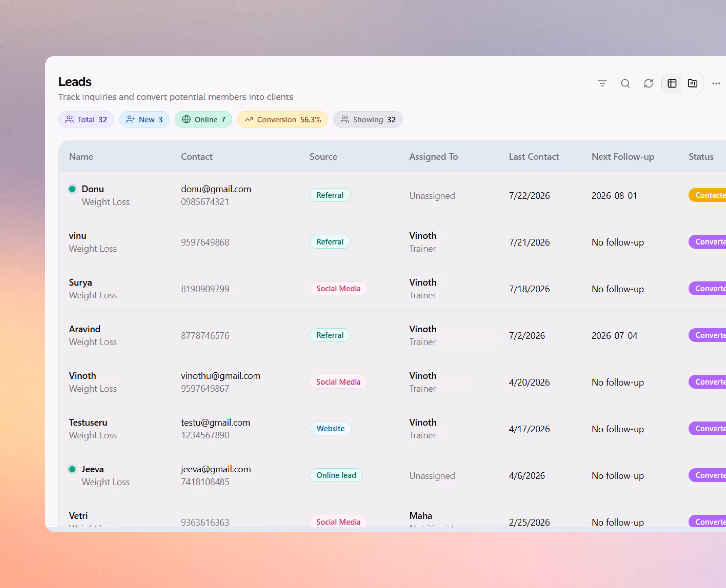The width and height of the screenshot is (726, 588).
Task: Click Unassigned in Jeeva row
Action: click(x=432, y=476)
